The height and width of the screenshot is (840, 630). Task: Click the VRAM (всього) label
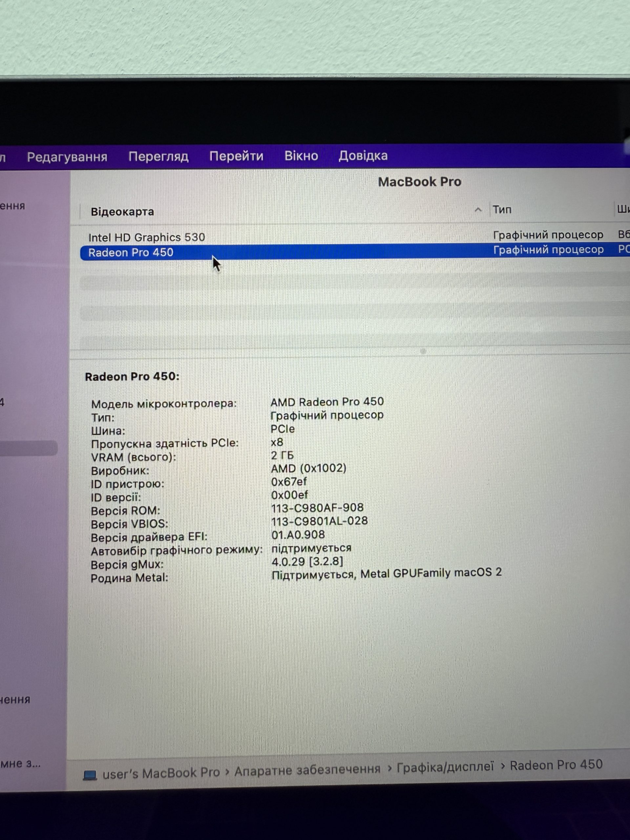pos(134,457)
